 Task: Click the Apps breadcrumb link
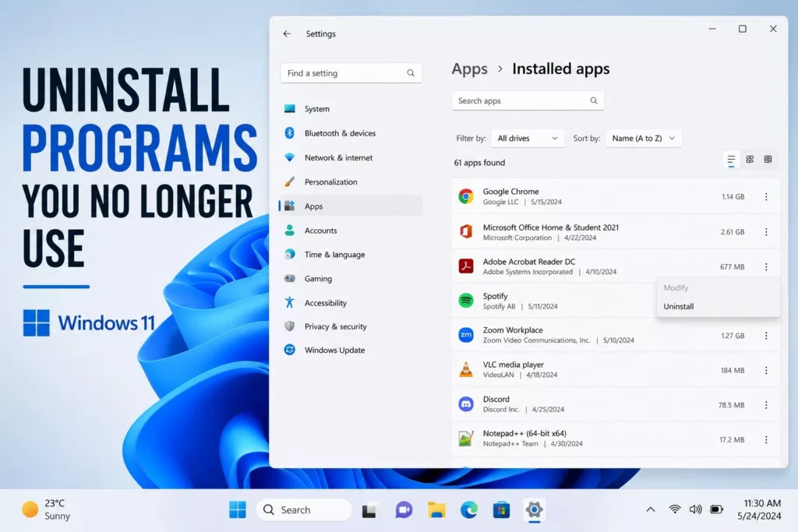[x=469, y=69]
